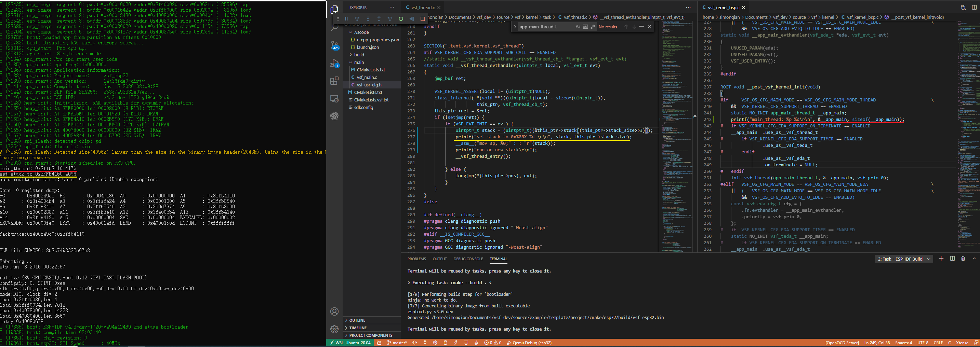This screenshot has height=347, width=980.
Task: Open the Run and Debug view
Action: (x=334, y=63)
